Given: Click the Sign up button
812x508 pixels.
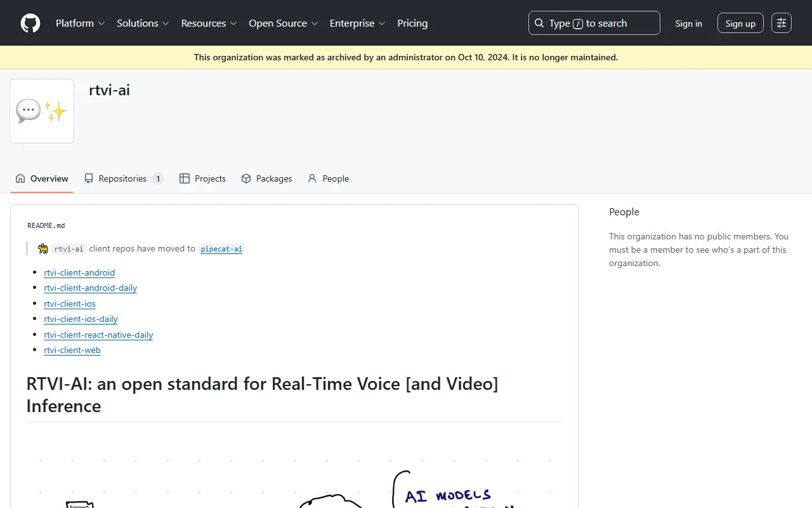Looking at the screenshot, I should point(740,23).
